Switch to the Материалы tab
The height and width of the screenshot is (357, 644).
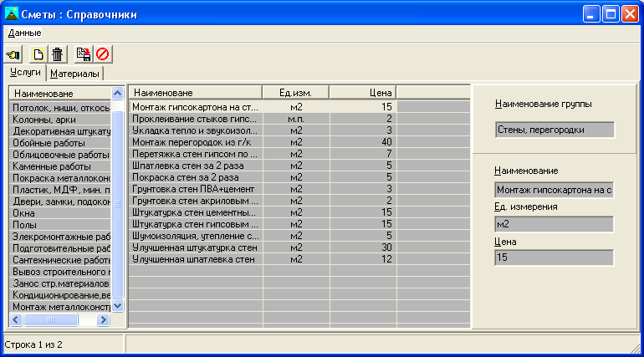74,74
